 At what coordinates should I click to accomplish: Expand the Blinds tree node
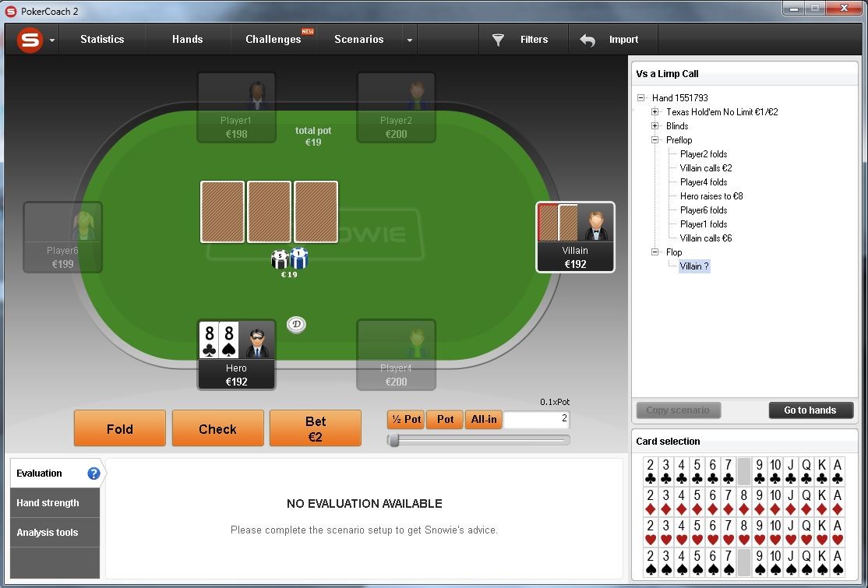click(655, 125)
